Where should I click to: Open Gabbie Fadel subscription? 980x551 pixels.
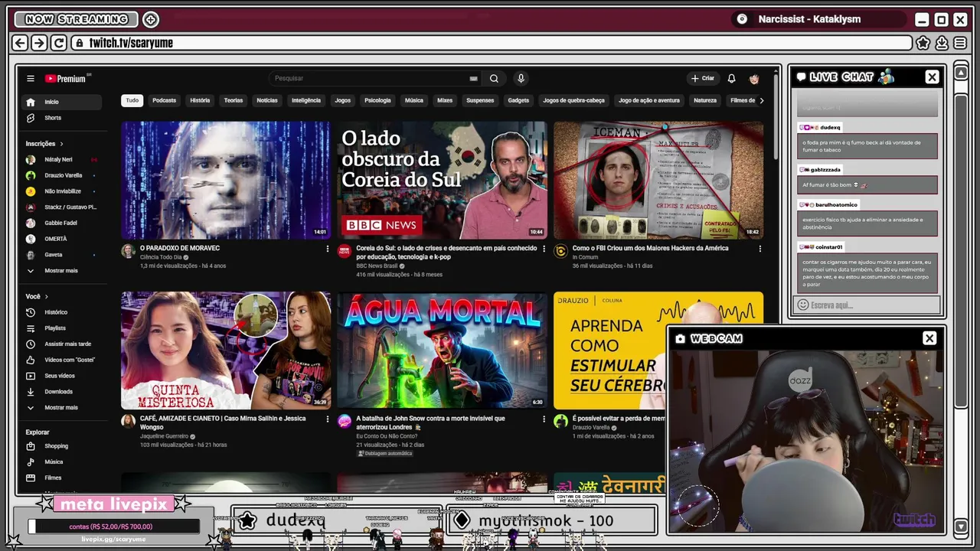(61, 223)
